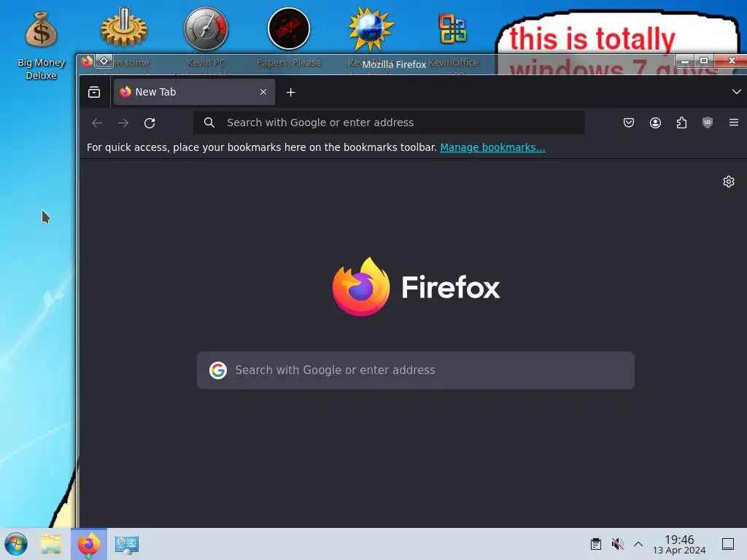The image size is (747, 560).
Task: Open the Kevin PC gauge desktop icon
Action: [206, 29]
